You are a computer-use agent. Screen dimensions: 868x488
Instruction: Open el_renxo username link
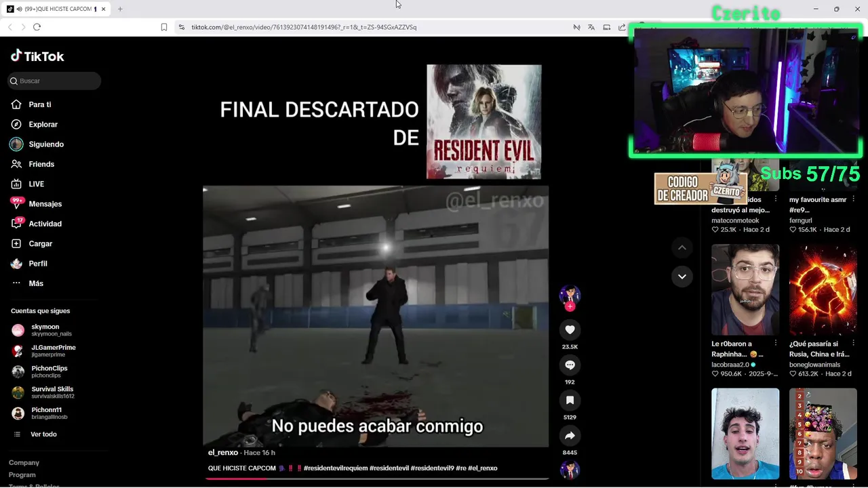coord(223,452)
